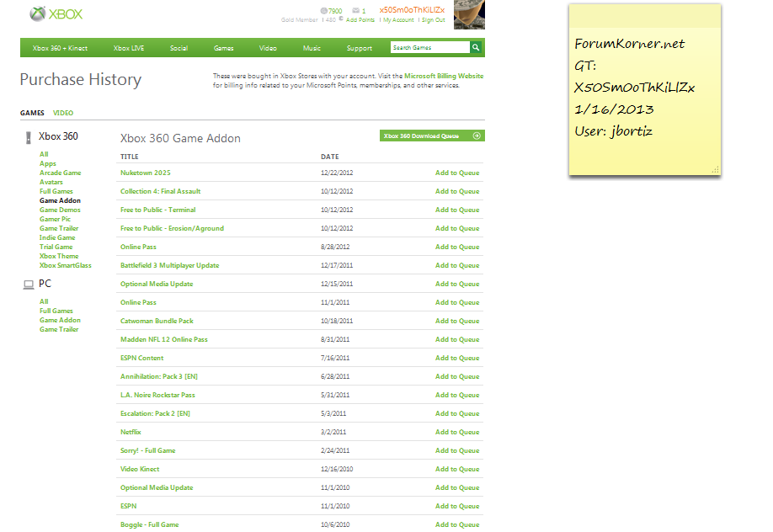The image size is (773, 532).
Task: Select Xbox SmartGlass category
Action: pos(66,265)
